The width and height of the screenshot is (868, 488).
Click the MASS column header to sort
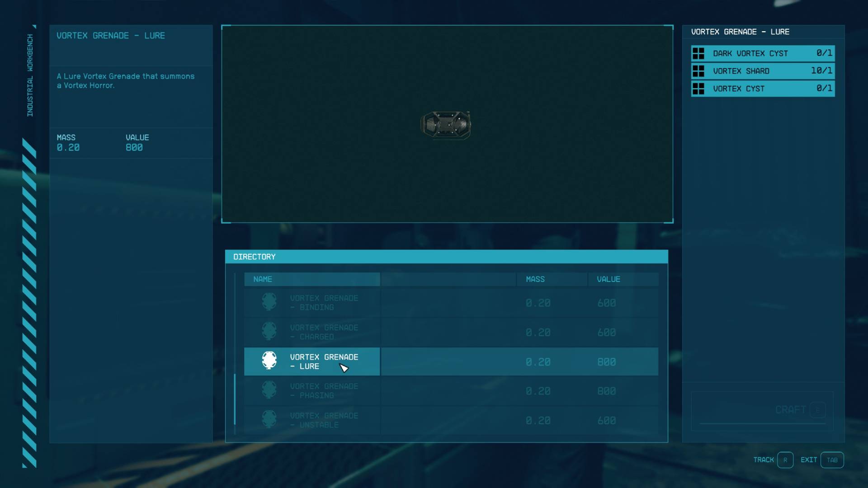(536, 279)
